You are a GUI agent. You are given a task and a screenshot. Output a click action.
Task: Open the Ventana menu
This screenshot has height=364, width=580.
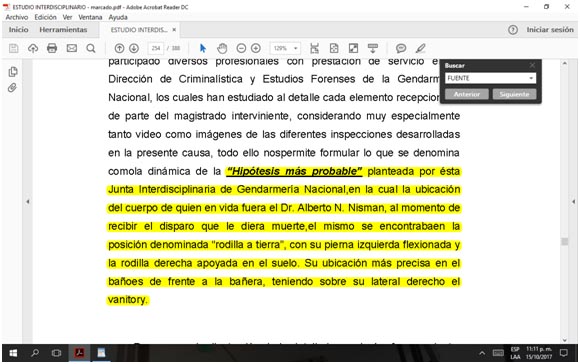click(90, 17)
